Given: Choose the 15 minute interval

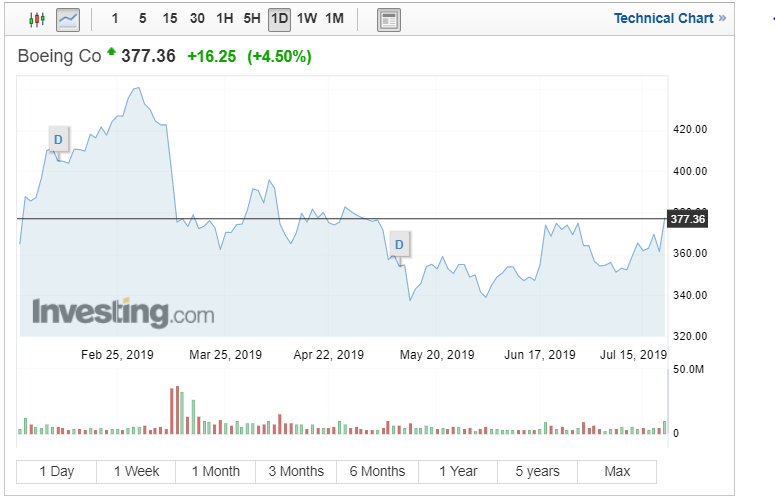Looking at the screenshot, I should coord(170,19).
